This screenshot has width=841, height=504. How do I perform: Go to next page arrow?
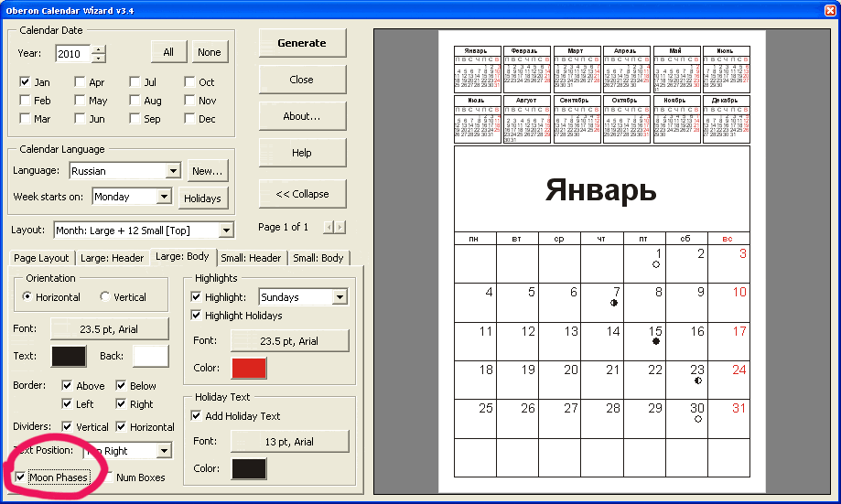[340, 228]
